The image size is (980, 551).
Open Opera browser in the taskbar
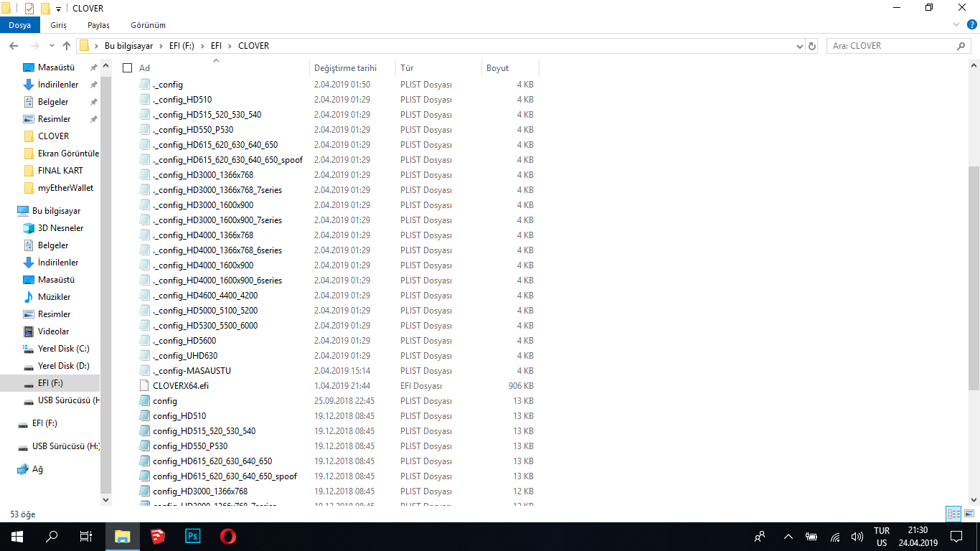point(228,536)
